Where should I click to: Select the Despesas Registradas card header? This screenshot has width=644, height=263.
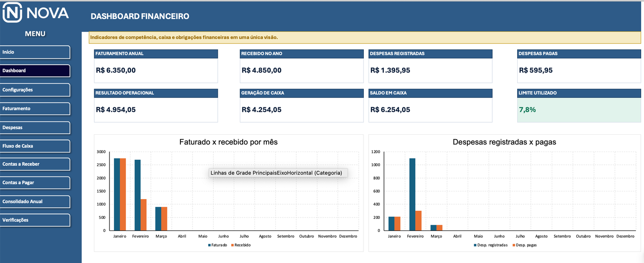pyautogui.click(x=430, y=54)
